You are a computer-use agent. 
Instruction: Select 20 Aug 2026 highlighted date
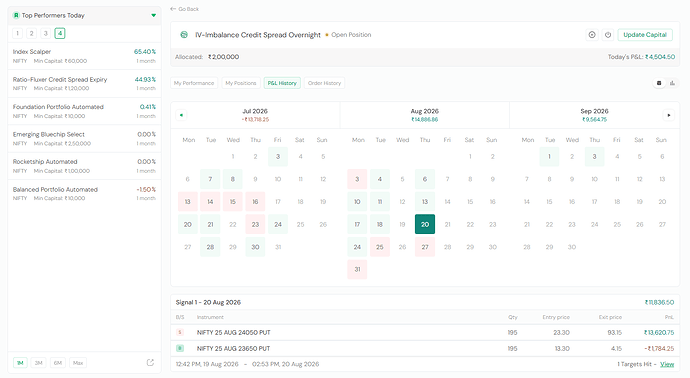425,224
